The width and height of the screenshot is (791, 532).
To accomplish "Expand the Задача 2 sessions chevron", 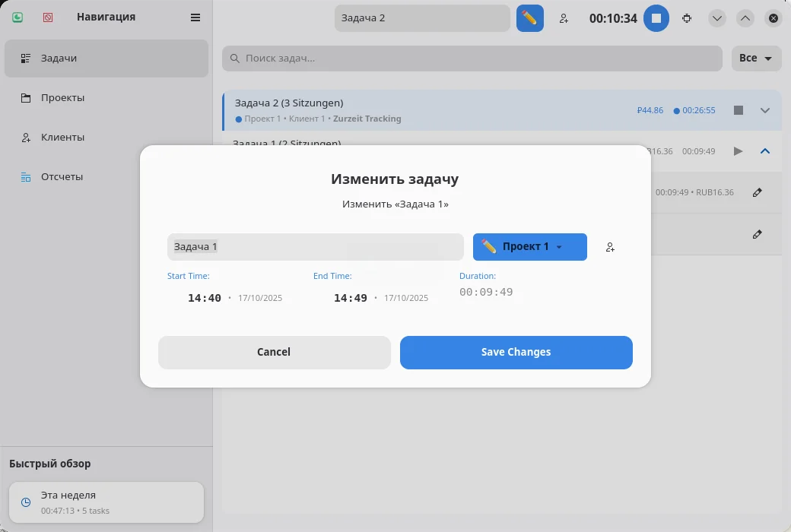I will (x=766, y=110).
